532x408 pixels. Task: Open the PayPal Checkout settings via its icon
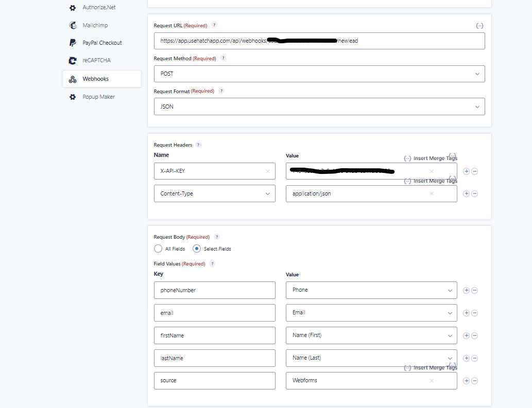pos(72,42)
